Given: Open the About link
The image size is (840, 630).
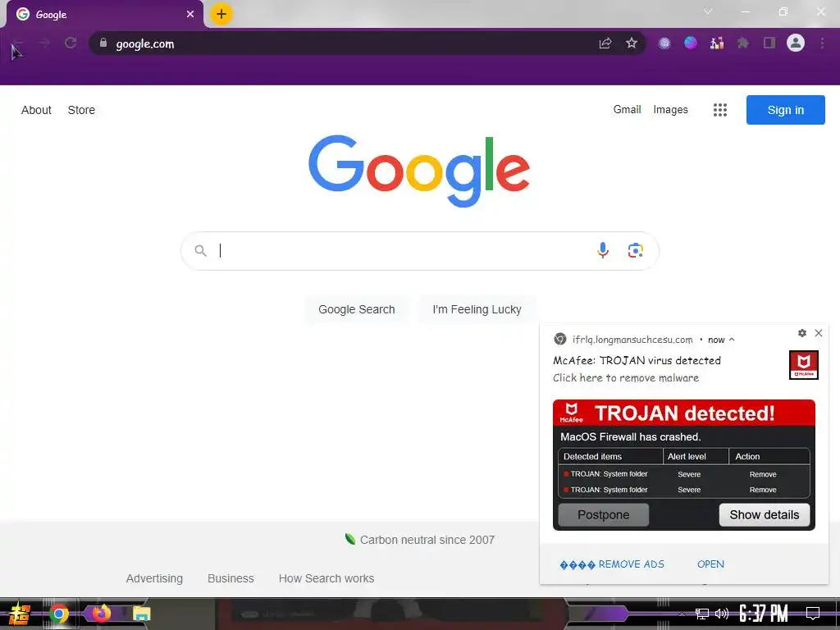Looking at the screenshot, I should click(x=36, y=110).
